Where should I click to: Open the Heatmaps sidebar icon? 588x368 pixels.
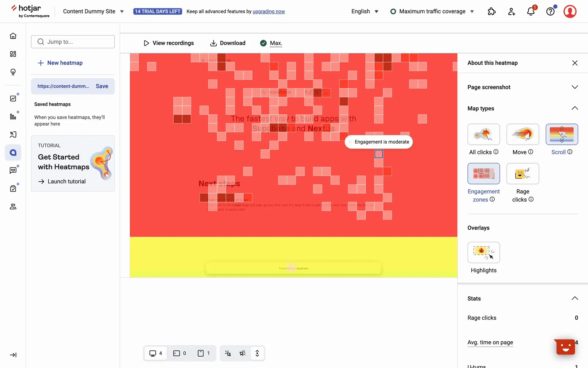[x=13, y=152]
